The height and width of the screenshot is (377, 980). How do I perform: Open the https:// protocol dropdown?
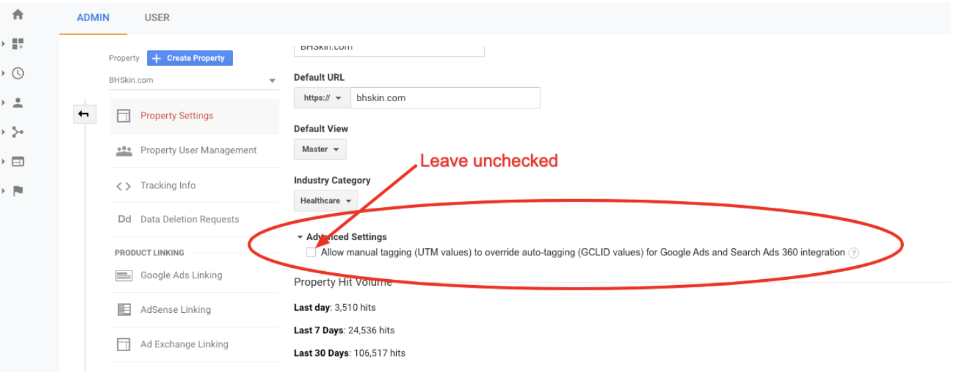point(322,98)
